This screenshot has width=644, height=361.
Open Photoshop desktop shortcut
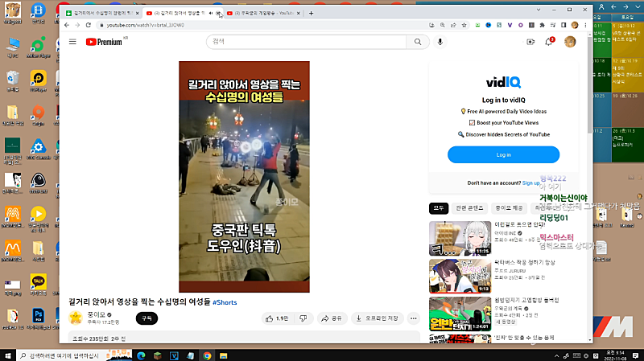click(x=38, y=318)
